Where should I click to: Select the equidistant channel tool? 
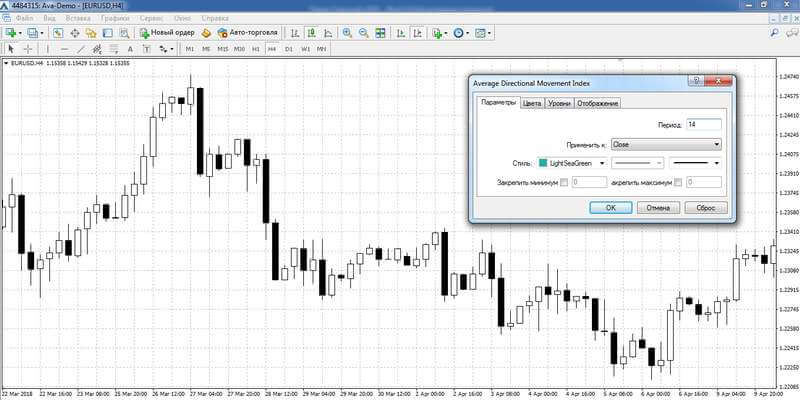tap(97, 49)
